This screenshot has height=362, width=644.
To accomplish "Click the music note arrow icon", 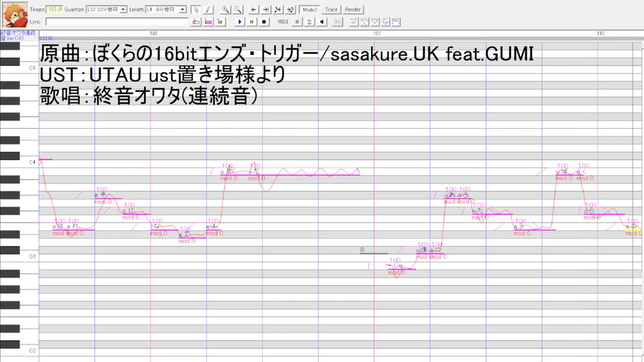I will coord(290,9).
